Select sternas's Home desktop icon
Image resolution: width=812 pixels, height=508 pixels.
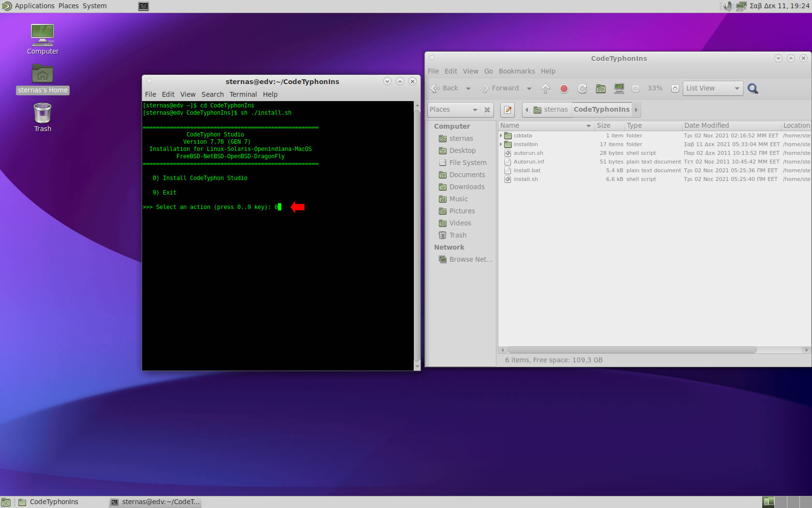pyautogui.click(x=43, y=79)
